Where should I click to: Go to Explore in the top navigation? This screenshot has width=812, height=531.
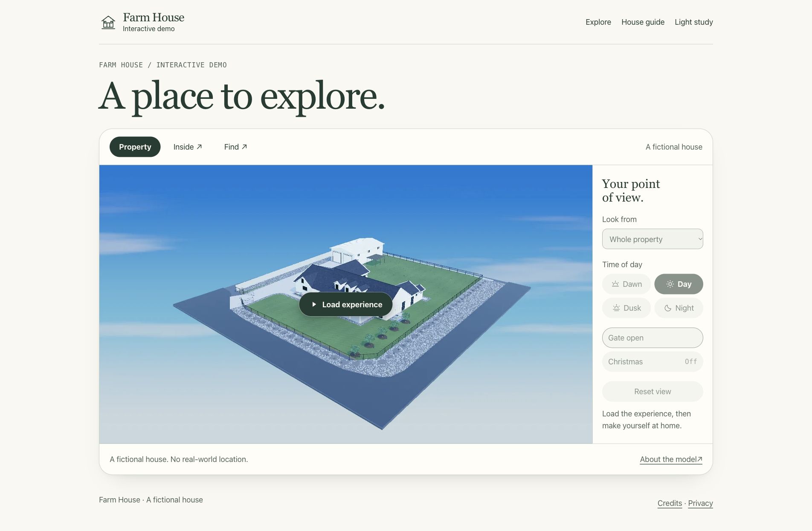point(598,22)
